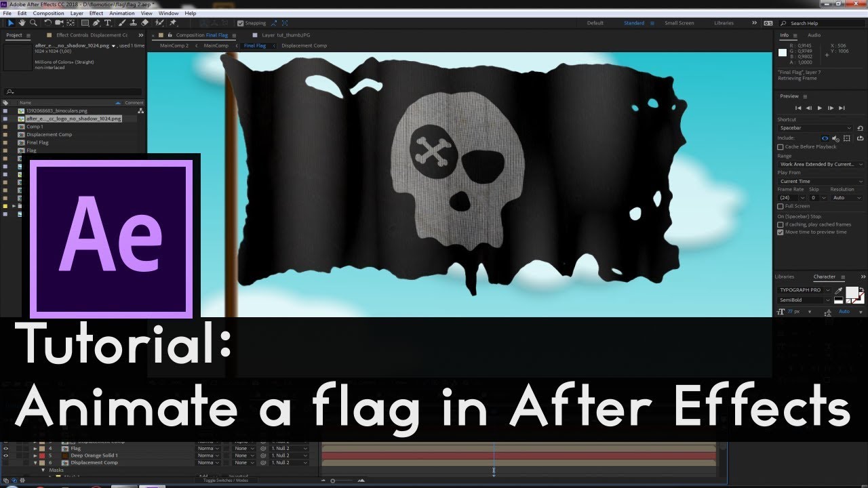Select the Unified Camera tool

coord(58,22)
